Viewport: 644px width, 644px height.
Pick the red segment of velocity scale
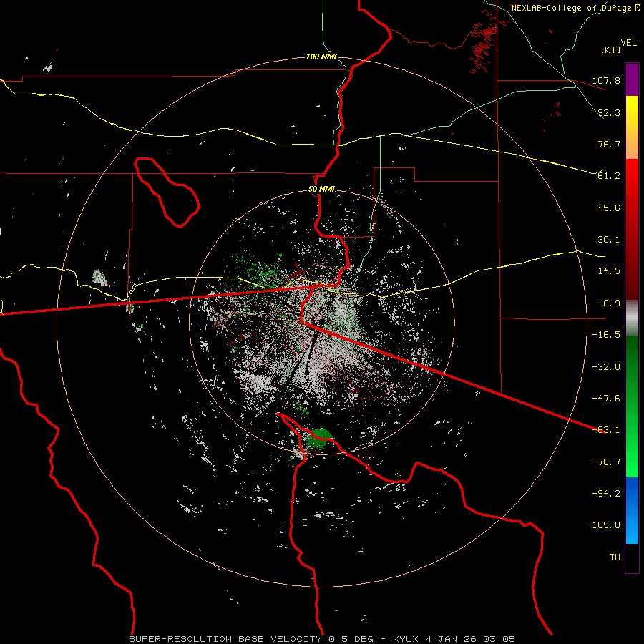632,229
